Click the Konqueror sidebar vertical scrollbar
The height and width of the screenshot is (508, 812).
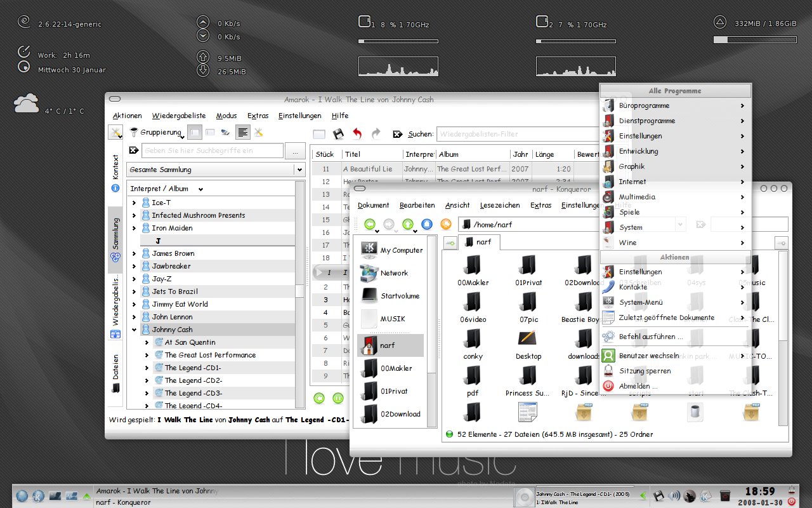432,331
